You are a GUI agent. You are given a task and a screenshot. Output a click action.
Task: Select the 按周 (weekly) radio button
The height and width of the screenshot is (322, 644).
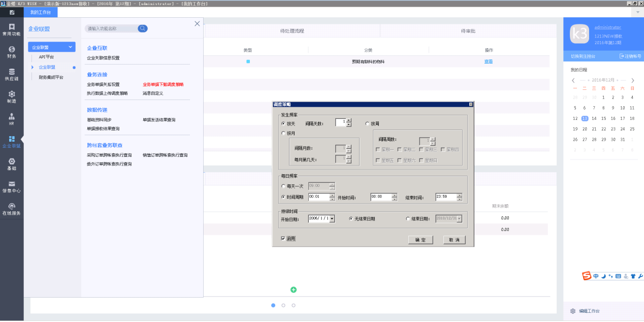tap(367, 123)
